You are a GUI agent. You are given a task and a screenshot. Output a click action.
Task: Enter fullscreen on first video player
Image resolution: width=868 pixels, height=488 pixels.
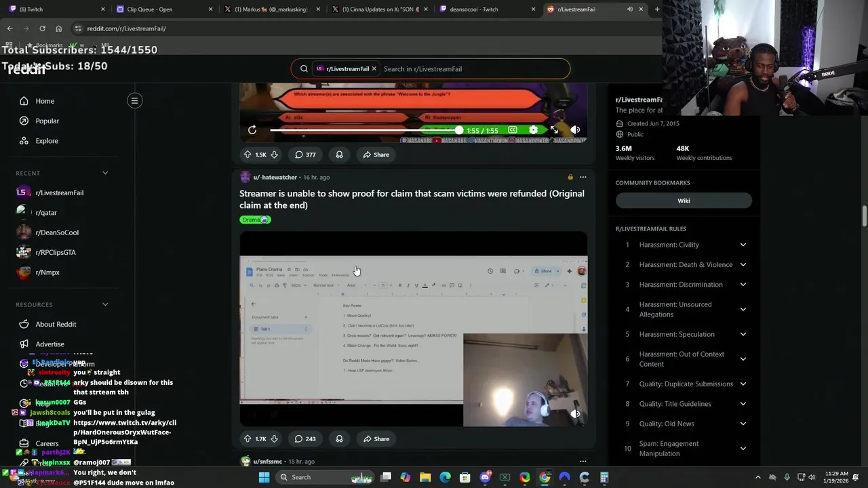554,130
